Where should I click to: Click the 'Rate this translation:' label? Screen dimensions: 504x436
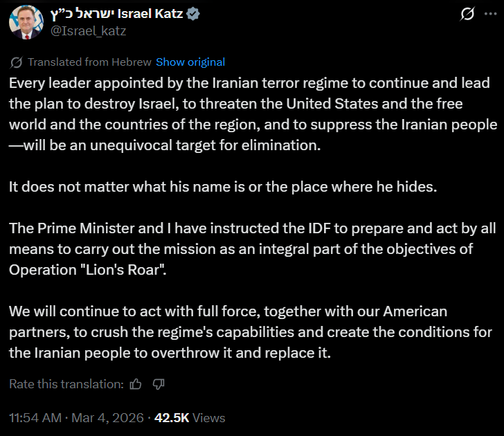click(66, 384)
